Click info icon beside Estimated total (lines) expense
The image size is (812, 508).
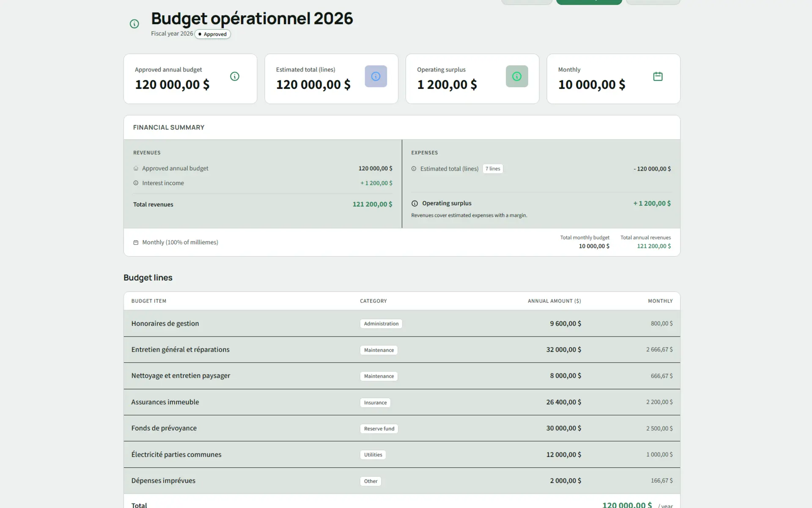(x=414, y=168)
